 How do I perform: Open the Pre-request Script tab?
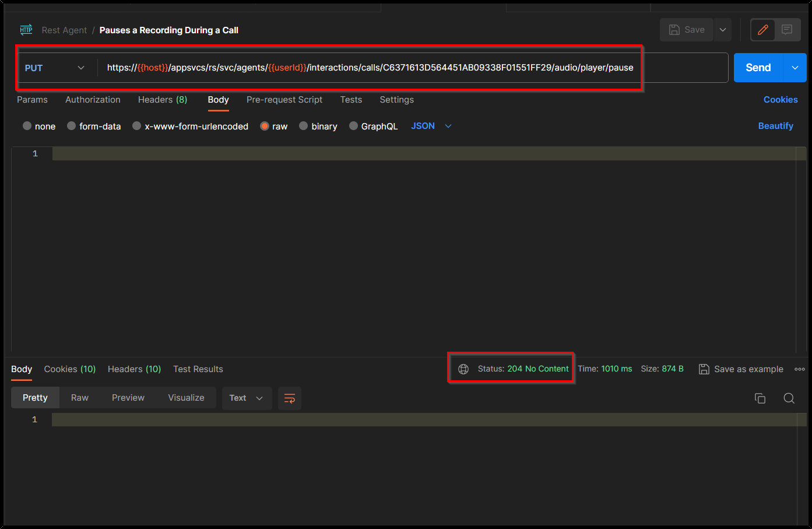[284, 100]
